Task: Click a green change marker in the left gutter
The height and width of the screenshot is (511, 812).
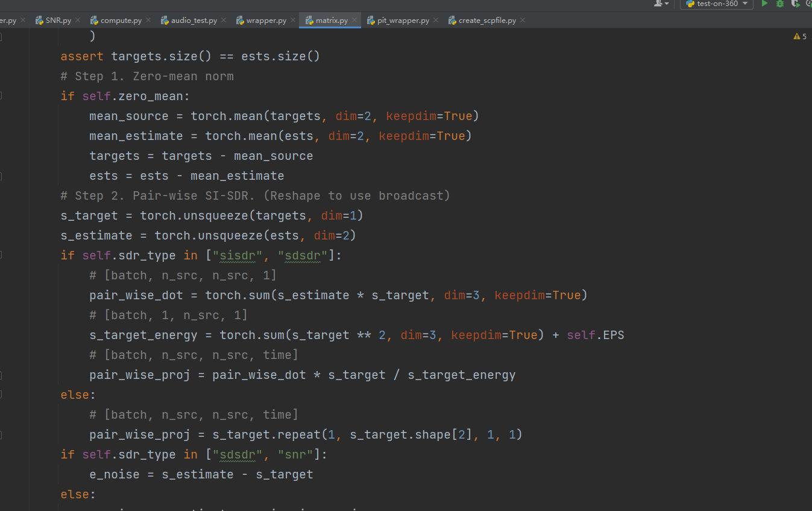Action: pos(2,95)
